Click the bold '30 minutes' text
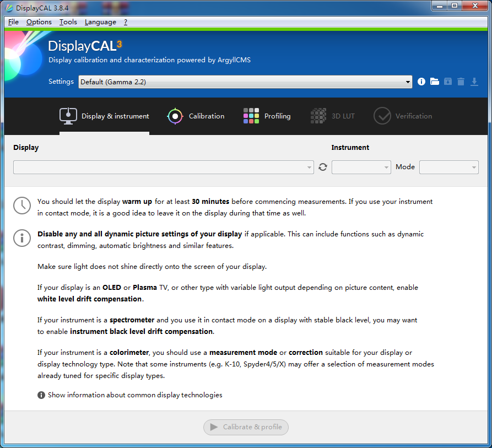 point(210,202)
